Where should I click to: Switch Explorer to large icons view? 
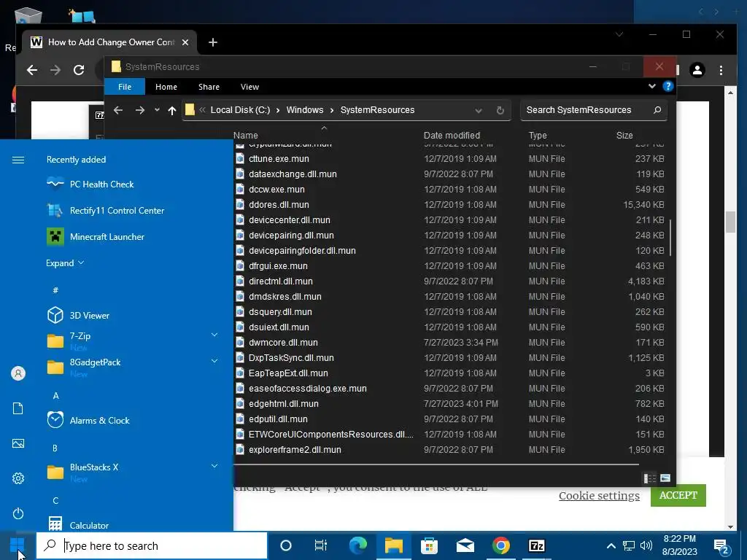click(x=665, y=478)
